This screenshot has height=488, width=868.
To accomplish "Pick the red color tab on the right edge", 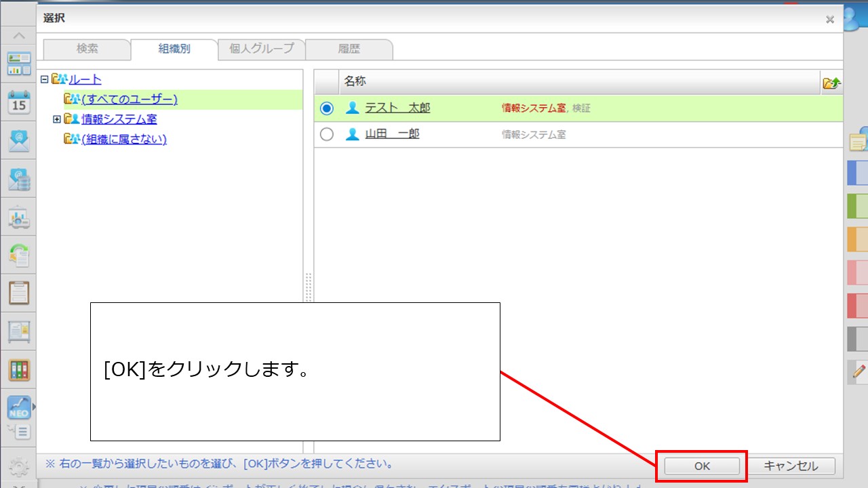I will pyautogui.click(x=858, y=306).
